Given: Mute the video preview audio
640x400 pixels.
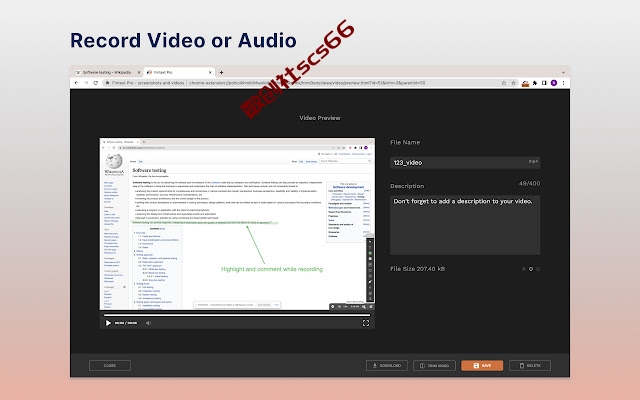Looking at the screenshot, I should click(x=149, y=323).
